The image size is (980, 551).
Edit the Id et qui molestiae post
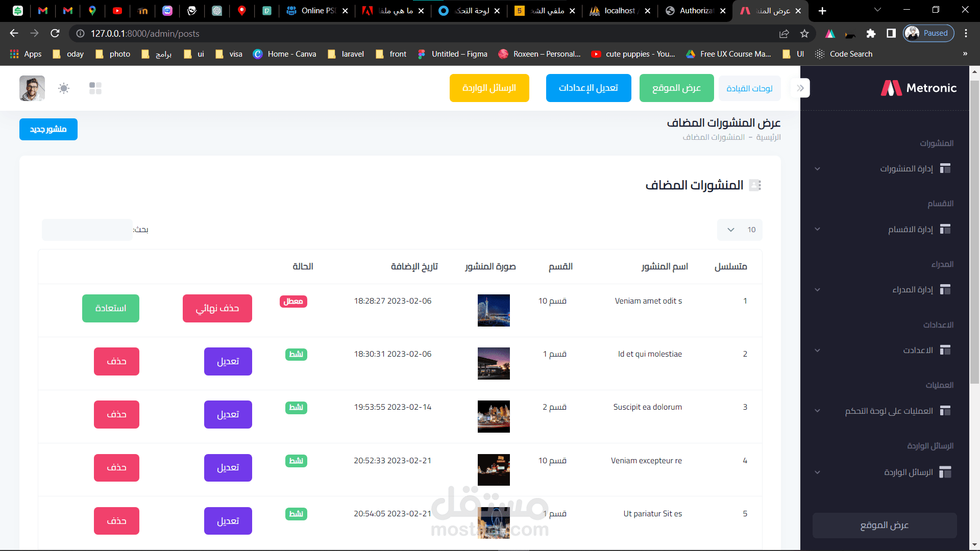pos(228,361)
